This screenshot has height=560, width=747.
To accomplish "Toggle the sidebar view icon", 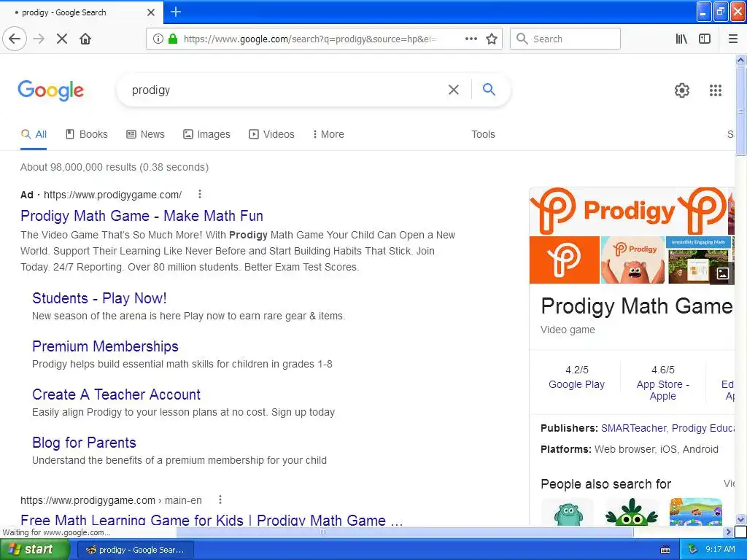I will click(x=705, y=39).
